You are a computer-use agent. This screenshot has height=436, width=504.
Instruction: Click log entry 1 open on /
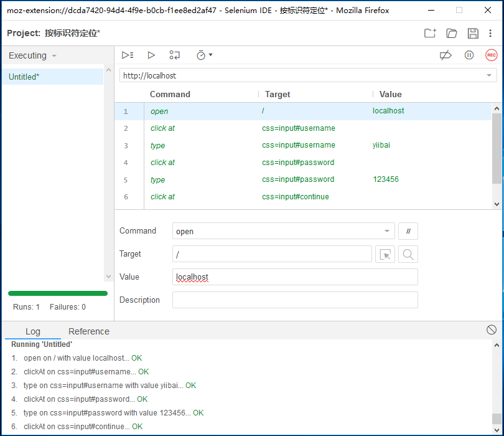pos(77,358)
